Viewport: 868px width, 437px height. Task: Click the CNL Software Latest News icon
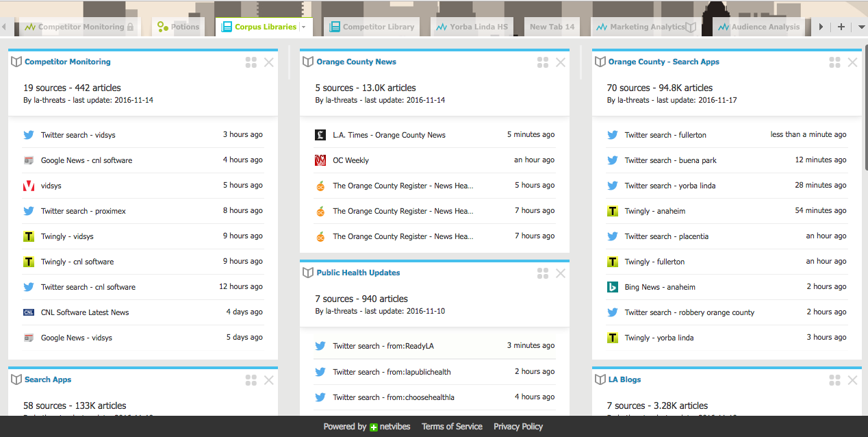pos(29,312)
